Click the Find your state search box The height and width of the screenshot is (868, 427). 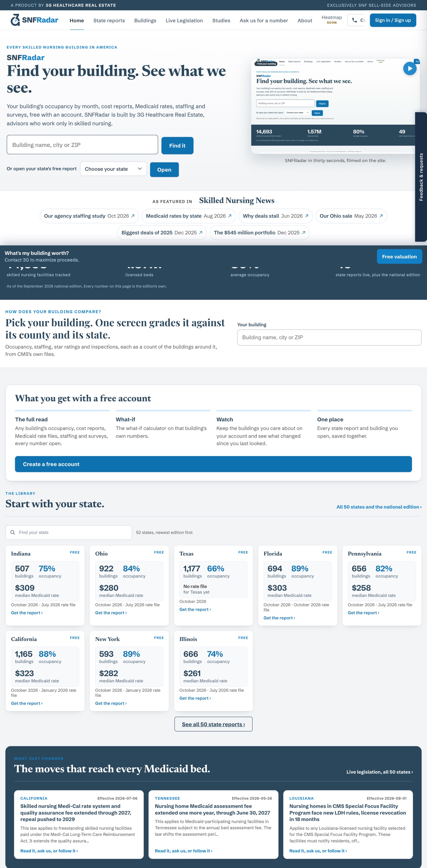click(x=69, y=532)
